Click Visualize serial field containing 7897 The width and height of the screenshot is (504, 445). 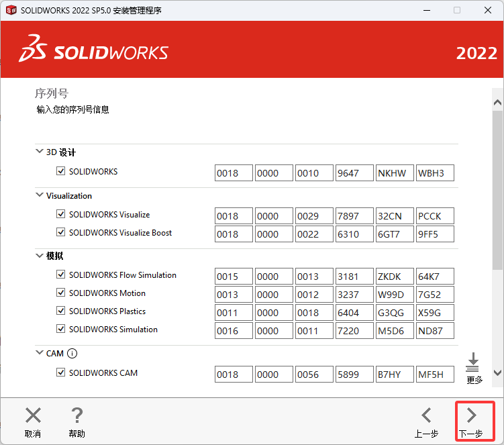pyautogui.click(x=354, y=215)
